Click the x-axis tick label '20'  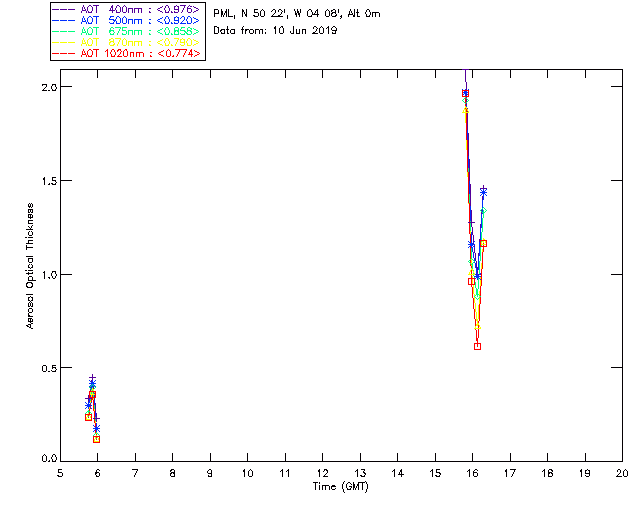point(622,473)
